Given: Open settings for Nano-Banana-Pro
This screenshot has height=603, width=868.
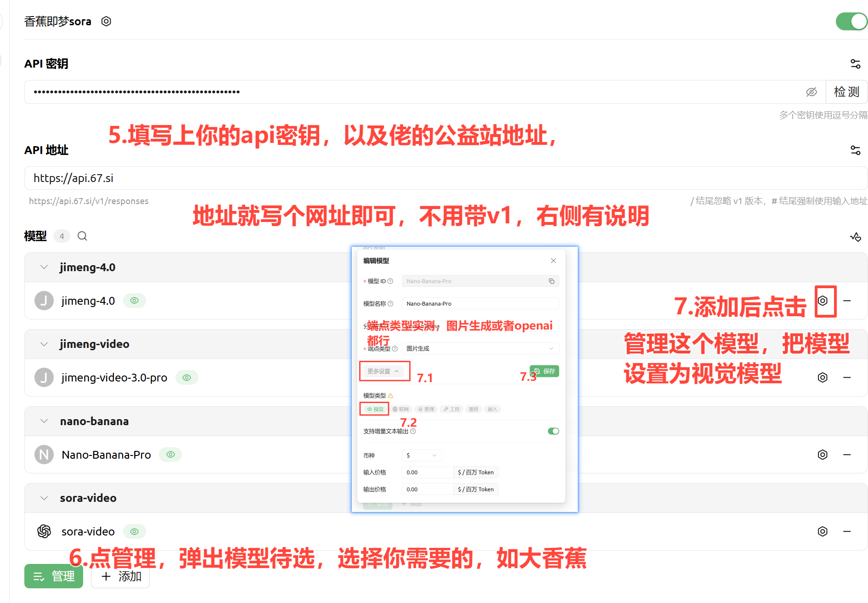Looking at the screenshot, I should [823, 455].
